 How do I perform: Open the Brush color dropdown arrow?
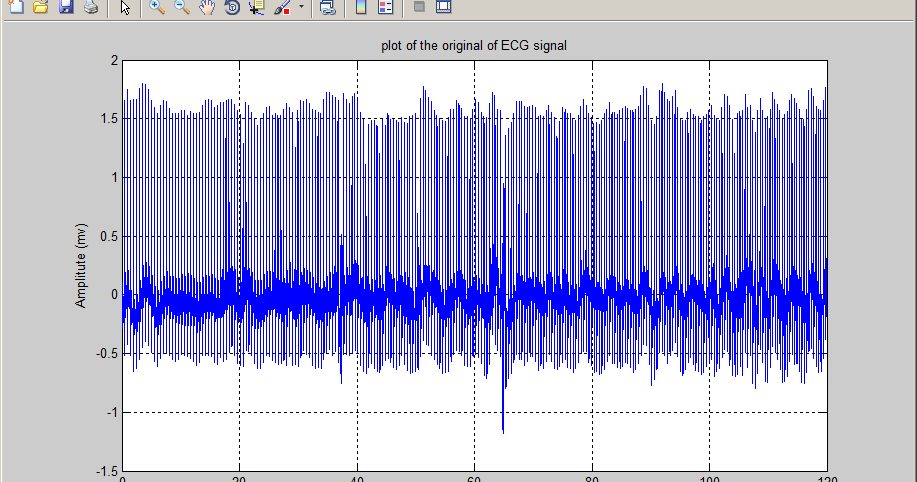point(301,6)
